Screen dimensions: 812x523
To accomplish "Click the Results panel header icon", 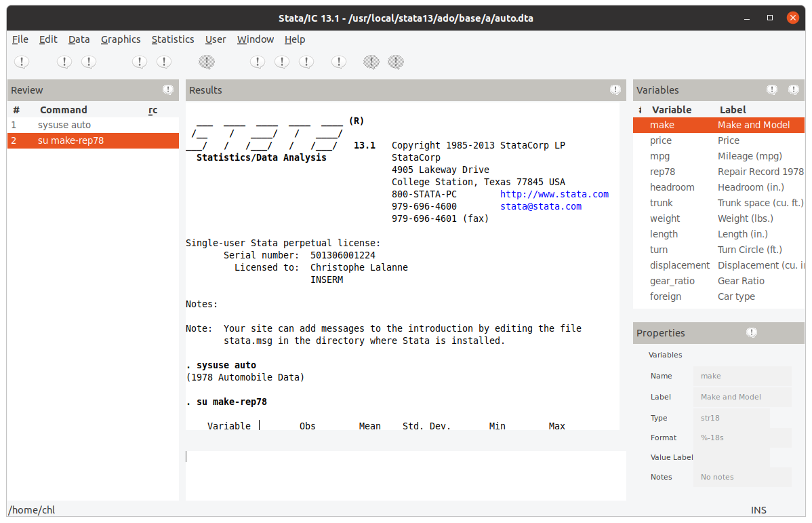I will [x=615, y=90].
